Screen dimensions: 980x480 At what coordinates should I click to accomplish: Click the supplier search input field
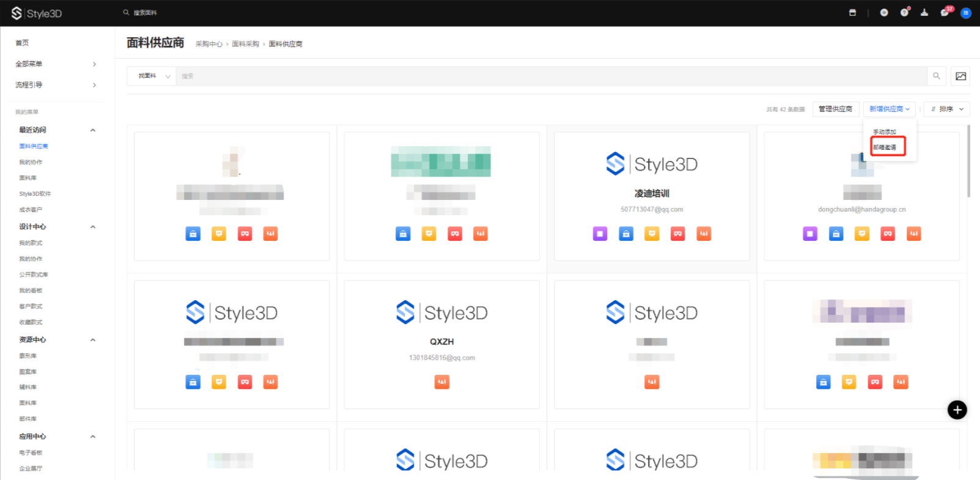pyautogui.click(x=550, y=76)
